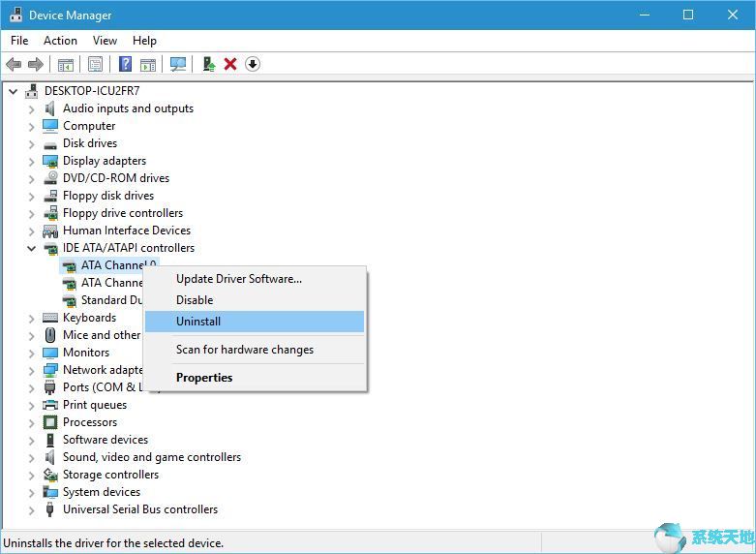Click the Forward arrow toolbar icon
756x554 pixels.
pos(36,64)
